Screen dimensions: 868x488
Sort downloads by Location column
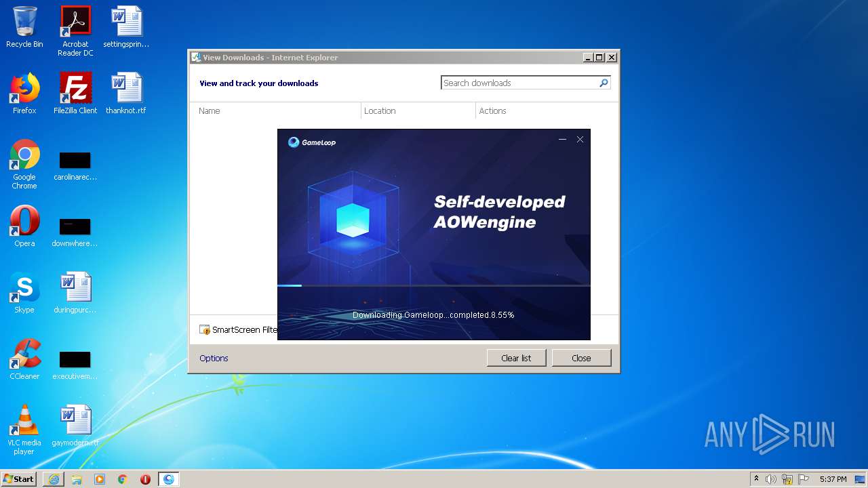418,110
